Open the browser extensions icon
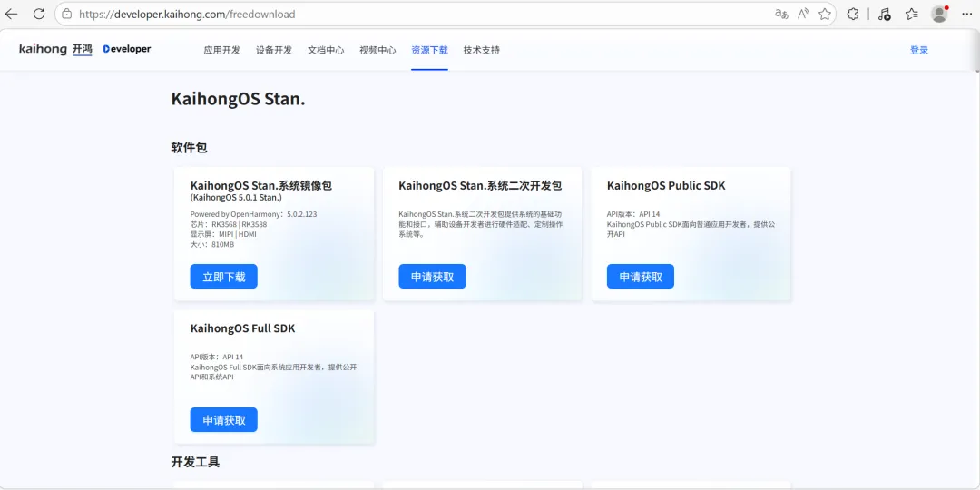Screen dimensions: 980x490 [x=852, y=14]
